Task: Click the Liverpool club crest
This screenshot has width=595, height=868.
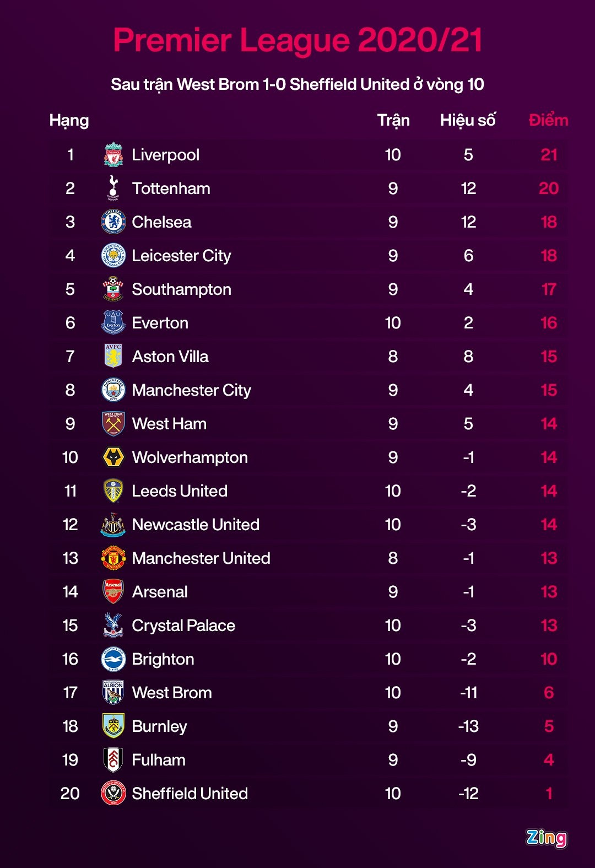Action: coord(113,155)
